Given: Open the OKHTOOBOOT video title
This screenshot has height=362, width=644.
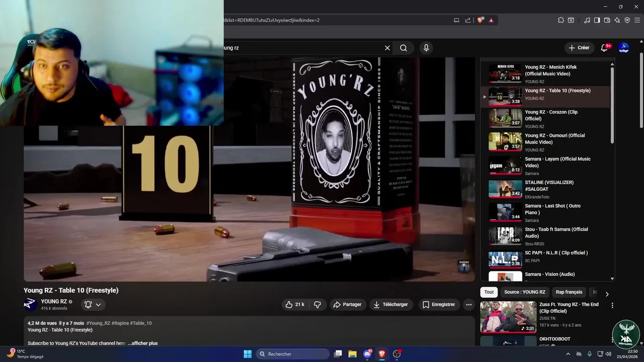Looking at the screenshot, I should [x=555, y=339].
